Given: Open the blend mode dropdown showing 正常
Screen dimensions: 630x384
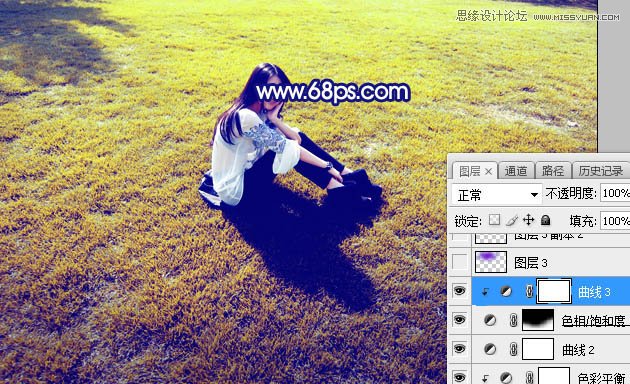Looking at the screenshot, I should click(x=496, y=195).
